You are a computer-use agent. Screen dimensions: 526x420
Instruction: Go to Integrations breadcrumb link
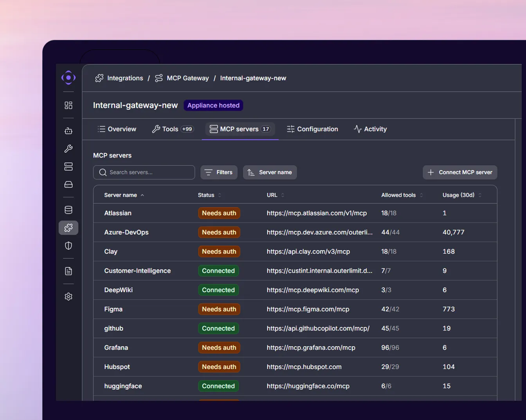click(x=125, y=78)
